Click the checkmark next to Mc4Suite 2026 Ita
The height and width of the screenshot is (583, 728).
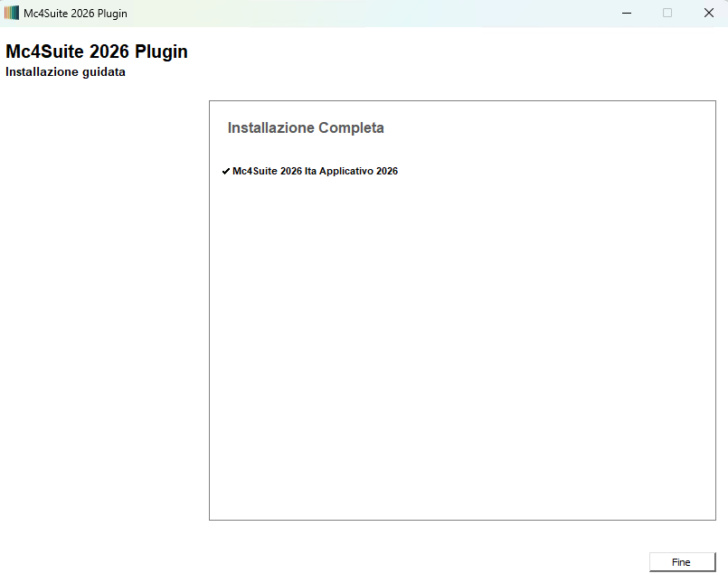(x=225, y=171)
